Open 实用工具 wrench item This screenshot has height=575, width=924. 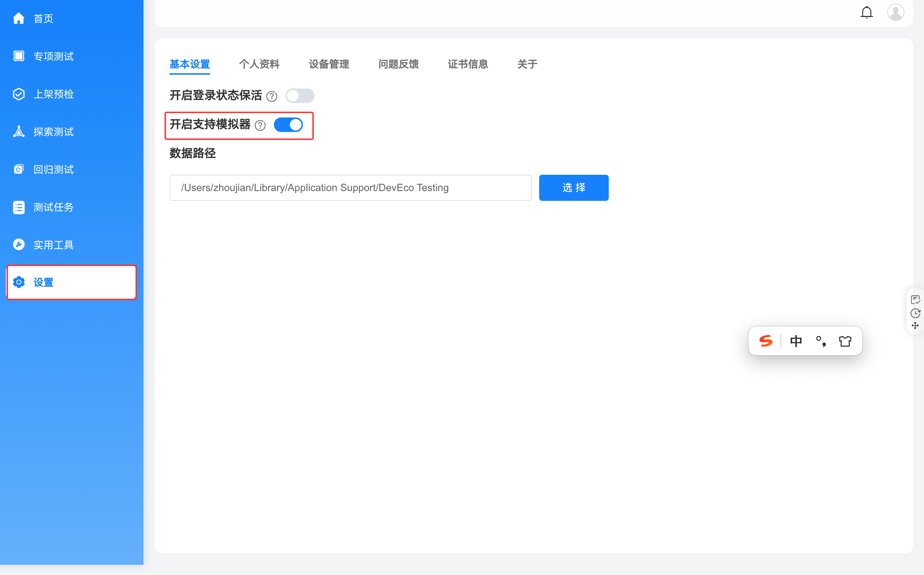(x=53, y=245)
